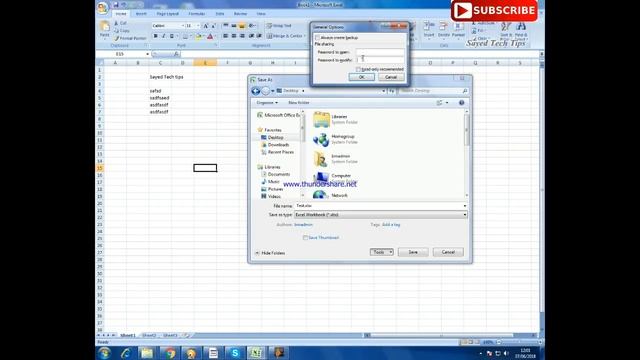Switch to the View ribbon tab
The image size is (640, 360).
pos(261,14)
